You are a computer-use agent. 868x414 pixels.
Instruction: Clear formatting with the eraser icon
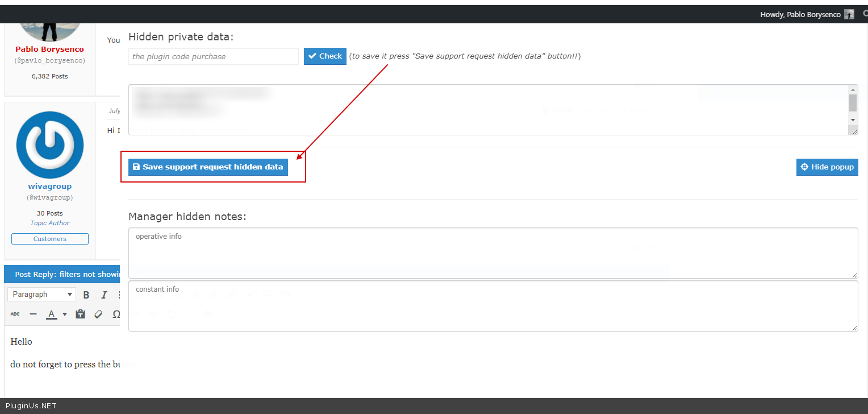coord(98,314)
